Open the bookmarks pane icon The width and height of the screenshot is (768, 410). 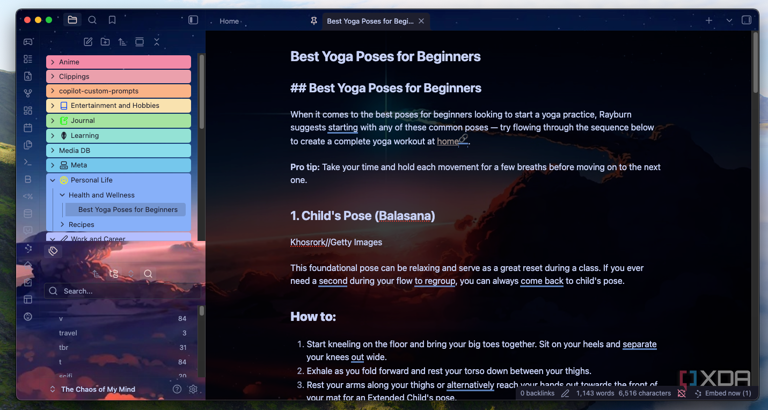pos(112,20)
